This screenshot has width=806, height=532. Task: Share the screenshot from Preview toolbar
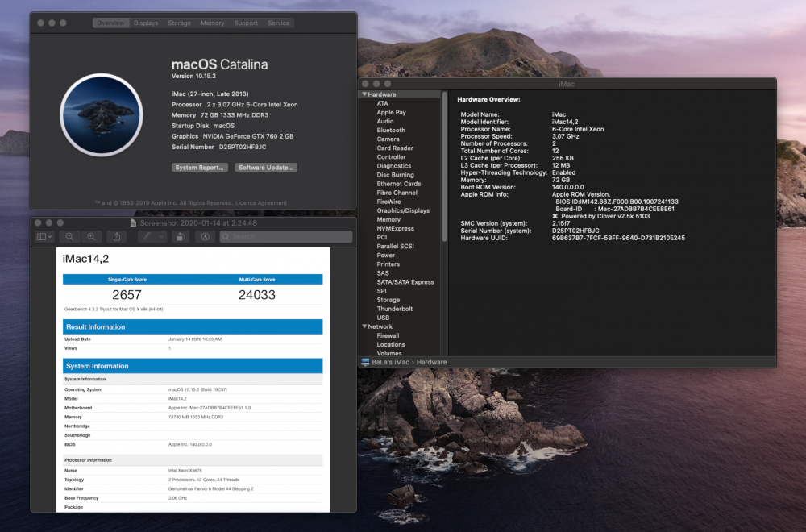click(x=117, y=236)
